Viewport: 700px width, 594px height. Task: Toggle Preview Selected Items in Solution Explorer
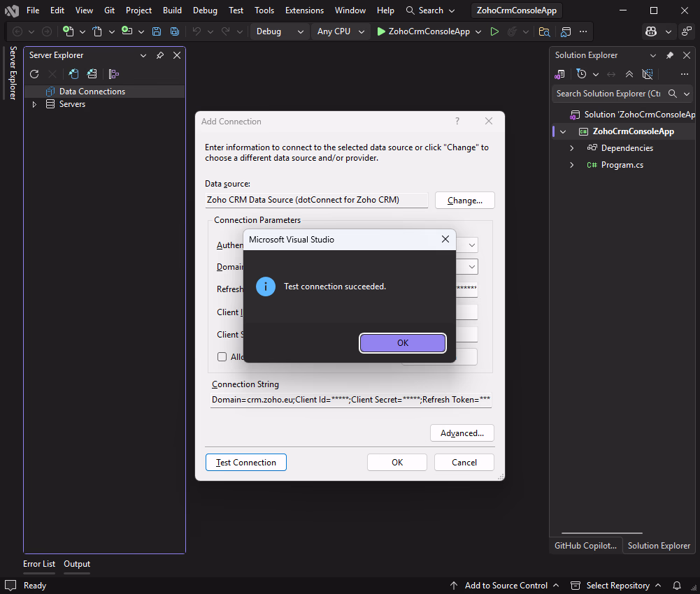click(647, 73)
